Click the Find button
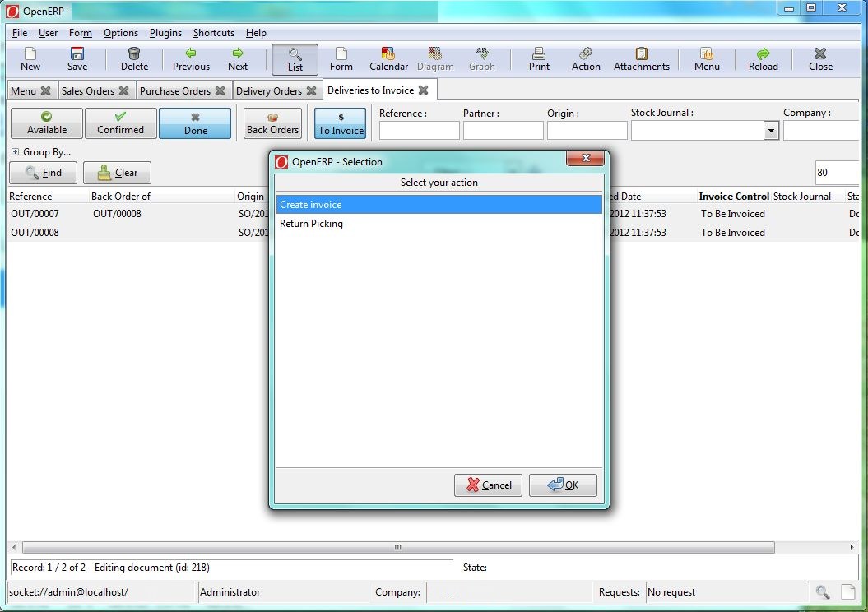Image resolution: width=868 pixels, height=612 pixels. click(x=43, y=173)
